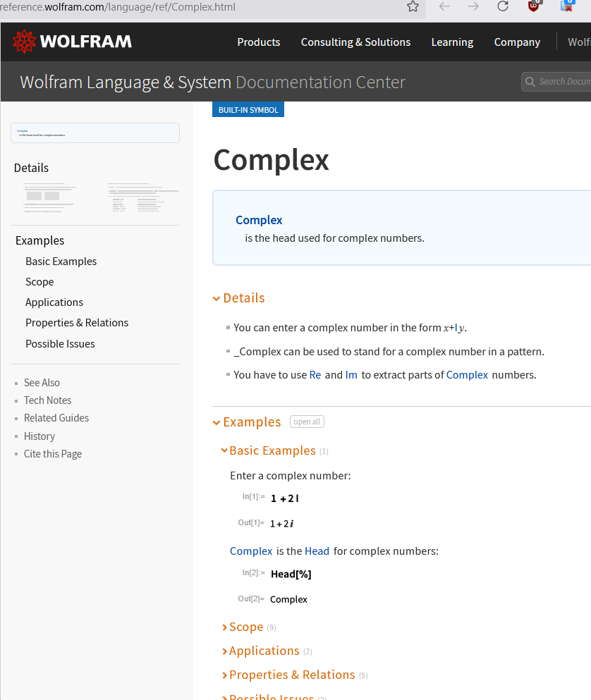Click the search magnifier icon
The image size is (591, 700).
pyautogui.click(x=530, y=82)
